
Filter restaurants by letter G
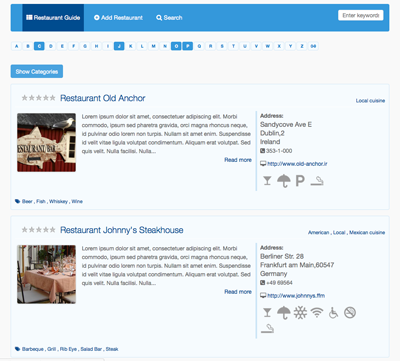(85, 46)
